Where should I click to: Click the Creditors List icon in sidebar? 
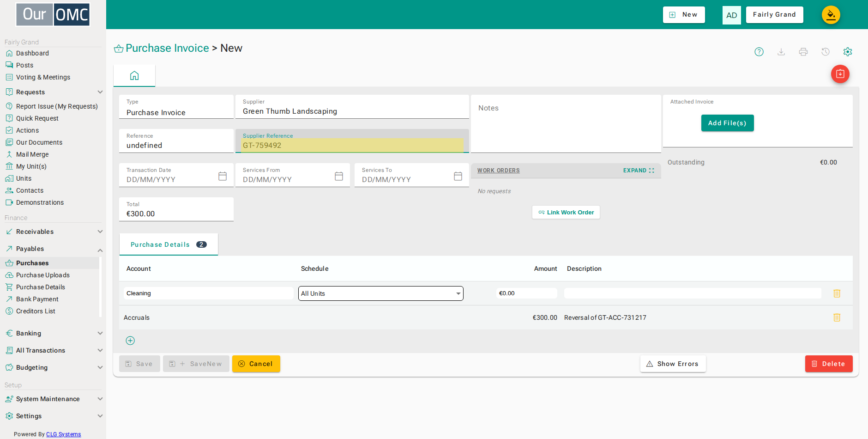(9, 311)
